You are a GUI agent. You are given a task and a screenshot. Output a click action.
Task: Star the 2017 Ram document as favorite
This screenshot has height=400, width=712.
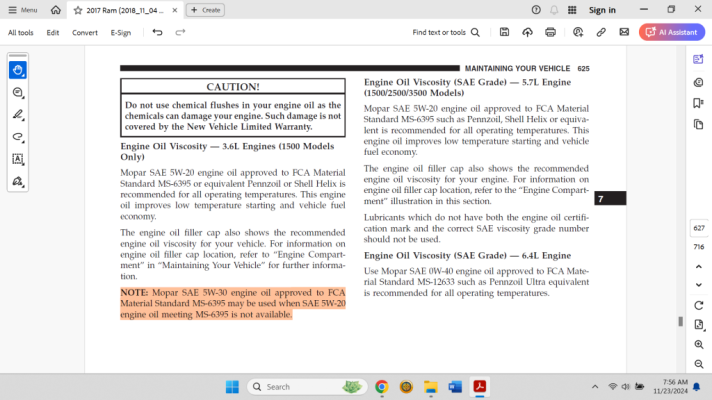click(x=78, y=10)
